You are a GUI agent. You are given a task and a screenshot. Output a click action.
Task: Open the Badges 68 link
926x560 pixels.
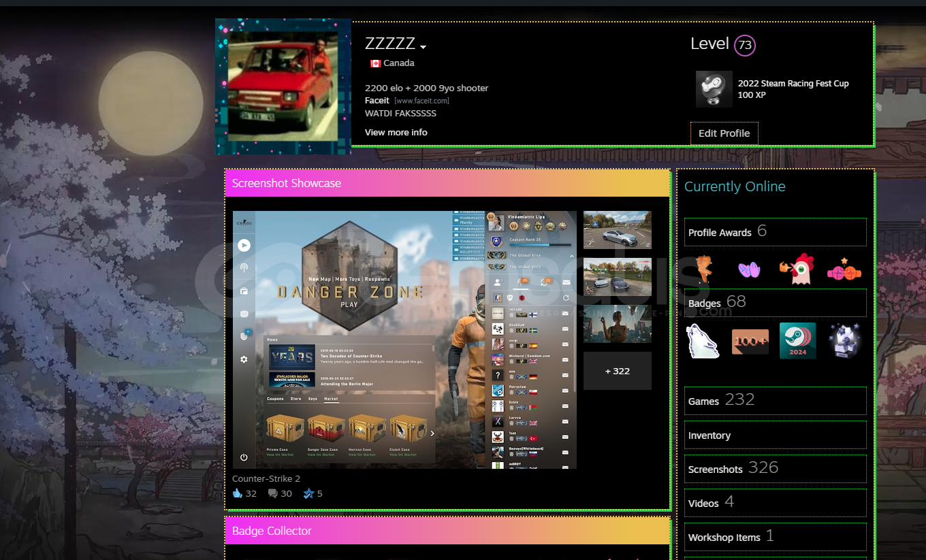tap(776, 302)
